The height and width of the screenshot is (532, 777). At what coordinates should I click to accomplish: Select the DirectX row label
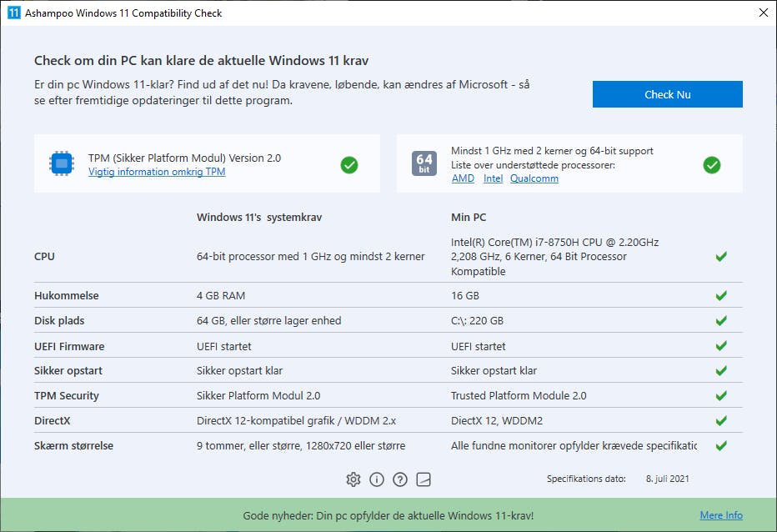(x=52, y=420)
